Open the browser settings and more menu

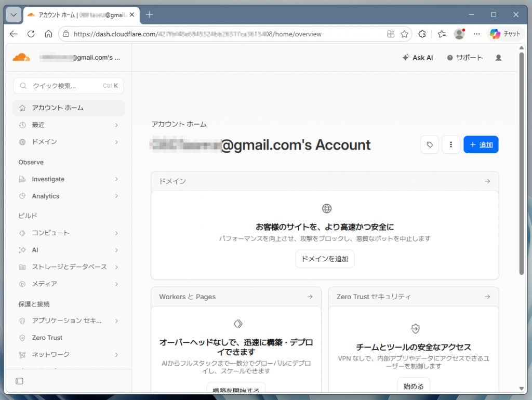tap(477, 34)
